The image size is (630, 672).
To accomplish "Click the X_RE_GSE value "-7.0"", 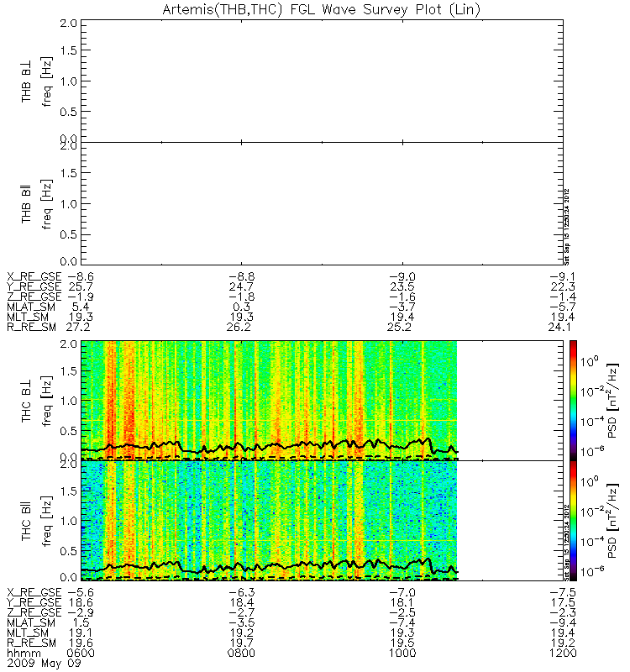I will pos(402,592).
